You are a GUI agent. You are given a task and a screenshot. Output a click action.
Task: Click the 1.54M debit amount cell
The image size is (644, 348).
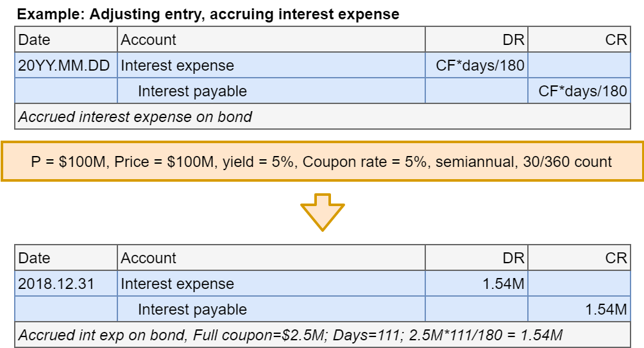[503, 284]
